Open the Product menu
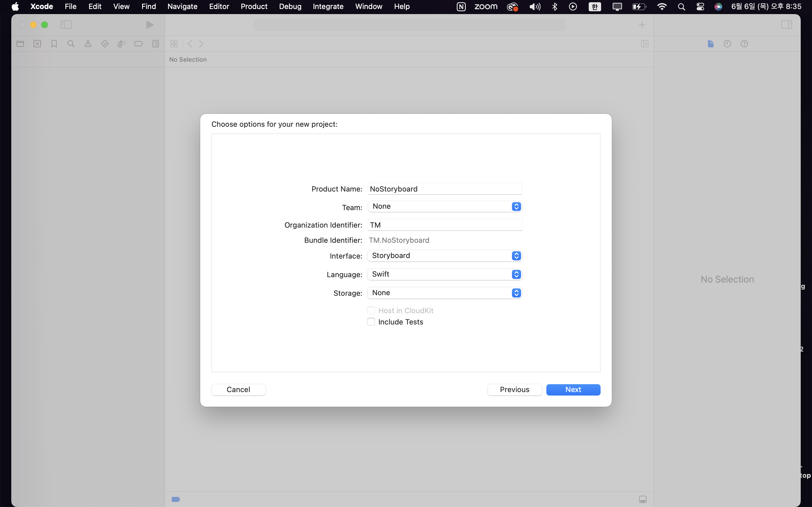The width and height of the screenshot is (812, 507). 254,6
